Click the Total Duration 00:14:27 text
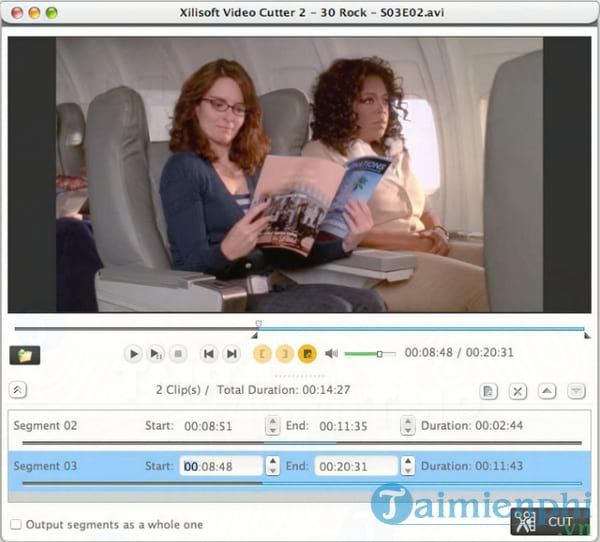 pos(284,390)
